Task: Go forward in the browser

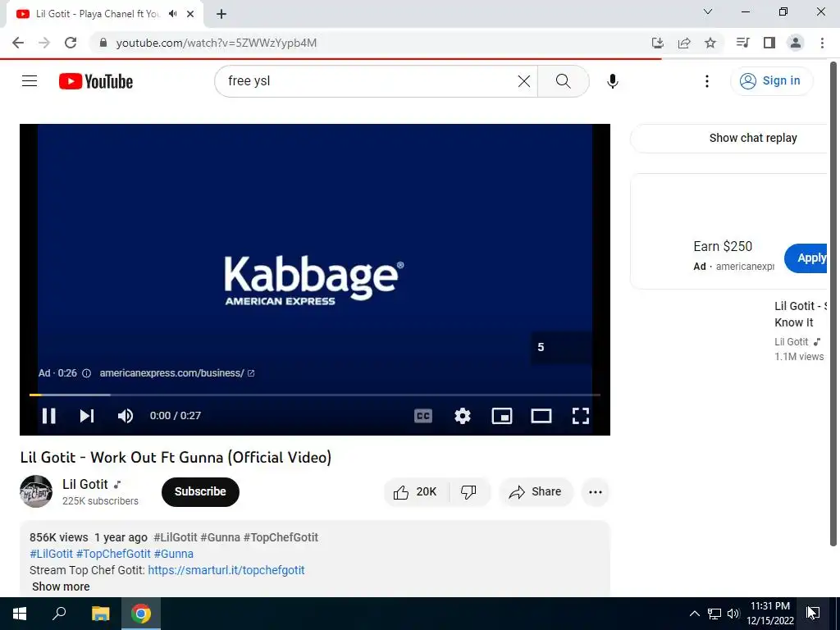Action: [44, 43]
